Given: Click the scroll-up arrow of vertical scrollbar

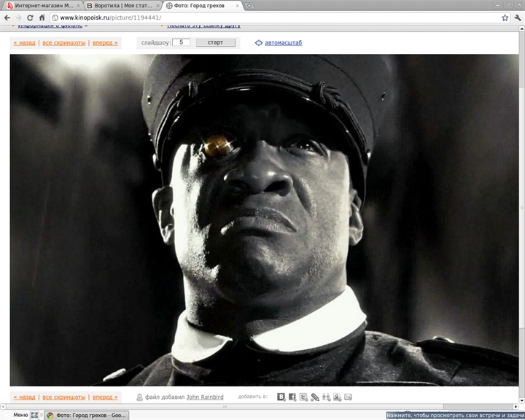Looking at the screenshot, I should coord(521,29).
